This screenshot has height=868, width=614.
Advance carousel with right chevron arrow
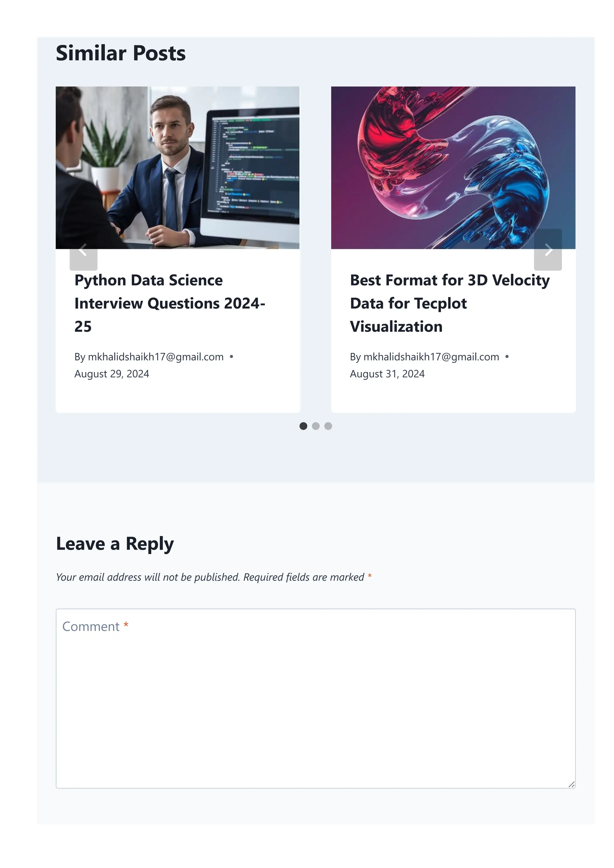(548, 249)
